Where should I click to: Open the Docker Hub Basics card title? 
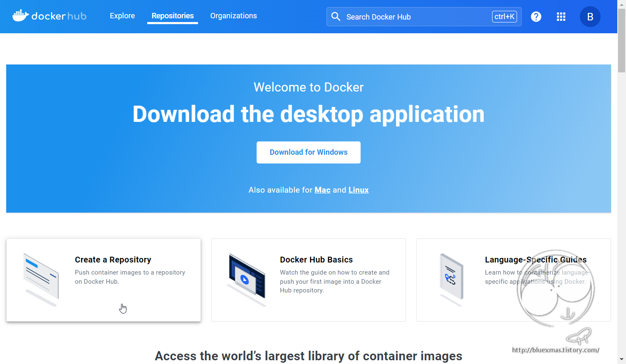coord(316,260)
